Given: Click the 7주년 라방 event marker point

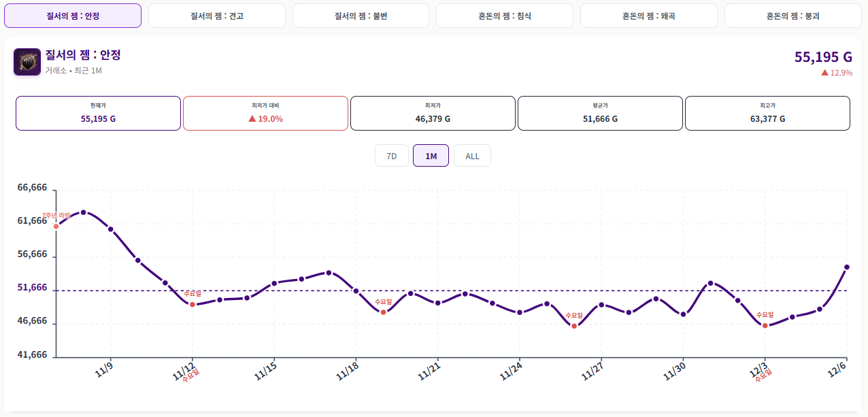Looking at the screenshot, I should 56,226.
